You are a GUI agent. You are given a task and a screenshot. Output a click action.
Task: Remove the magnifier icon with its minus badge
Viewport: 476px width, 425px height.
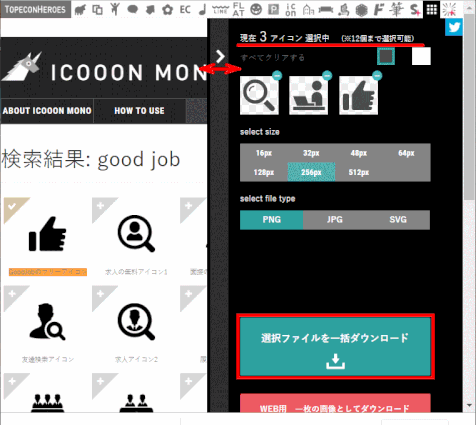[277, 76]
